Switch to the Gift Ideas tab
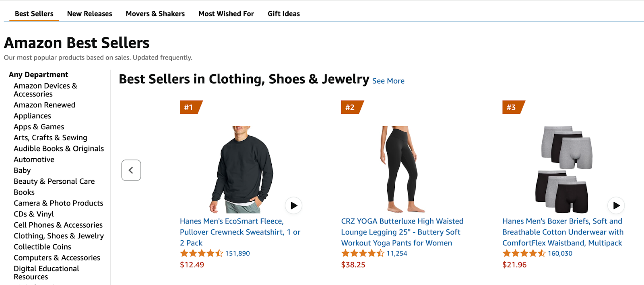This screenshot has width=644, height=285. 283,13
